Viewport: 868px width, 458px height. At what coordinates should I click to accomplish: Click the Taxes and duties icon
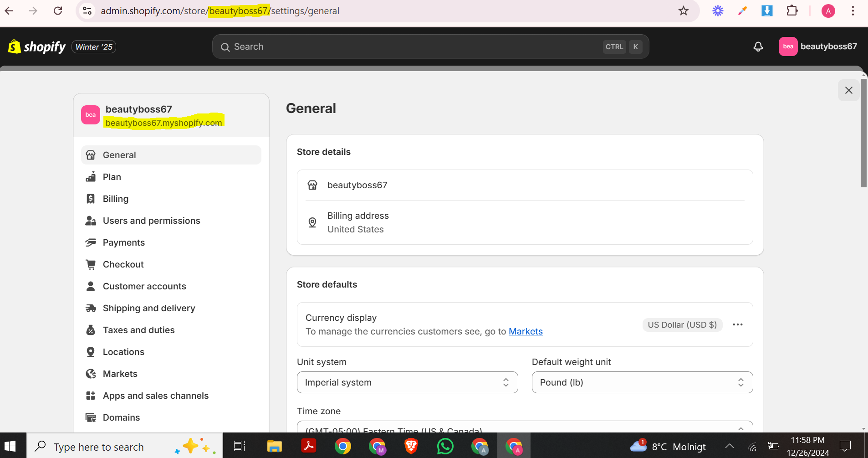tap(91, 329)
